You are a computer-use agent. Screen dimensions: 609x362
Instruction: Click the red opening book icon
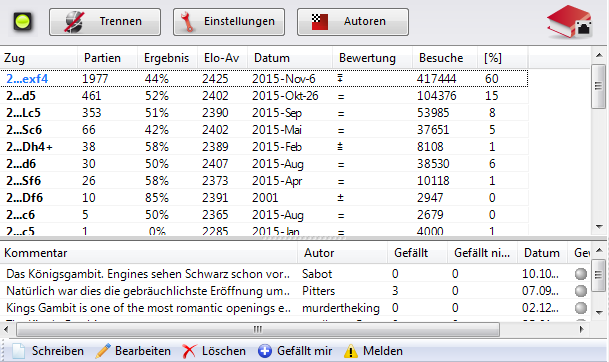(x=569, y=22)
